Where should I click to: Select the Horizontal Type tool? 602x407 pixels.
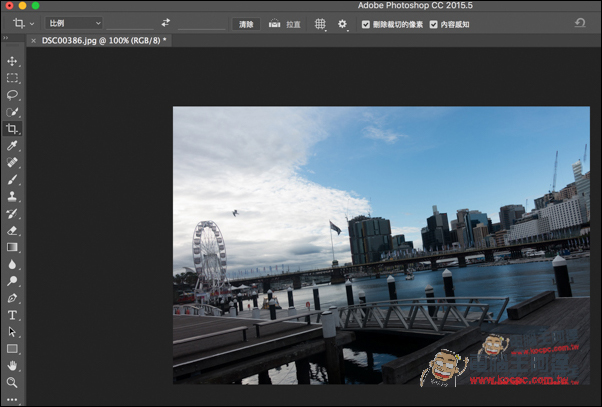pyautogui.click(x=12, y=315)
